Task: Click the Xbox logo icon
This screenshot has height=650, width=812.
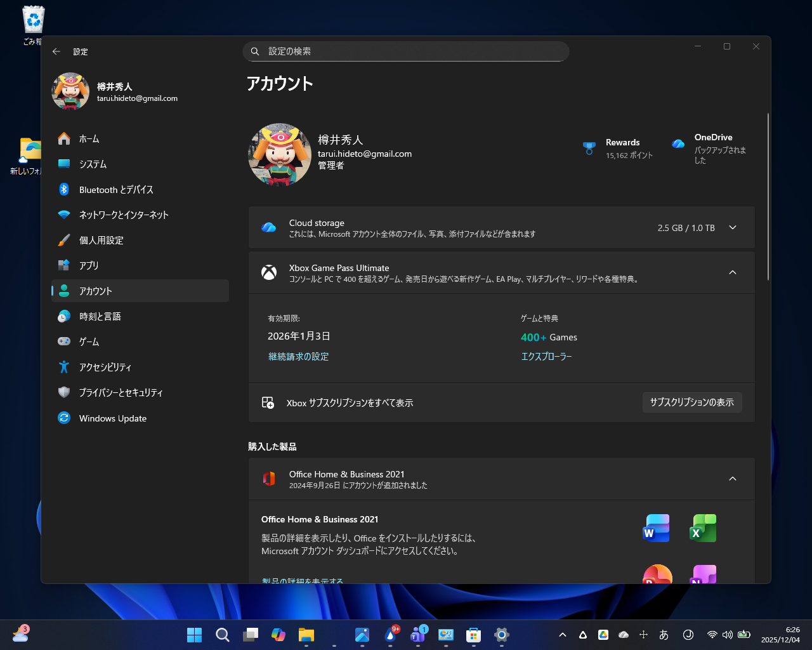Action: coord(269,272)
